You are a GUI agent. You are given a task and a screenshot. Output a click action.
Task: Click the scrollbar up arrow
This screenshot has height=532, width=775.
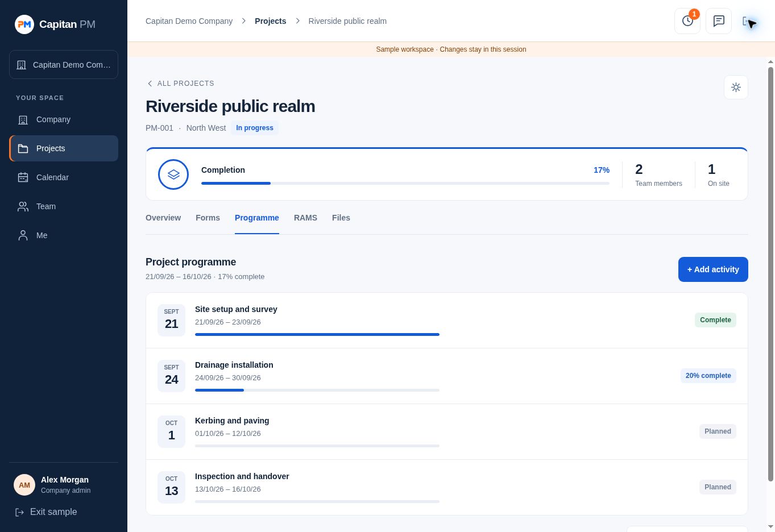point(771,61)
